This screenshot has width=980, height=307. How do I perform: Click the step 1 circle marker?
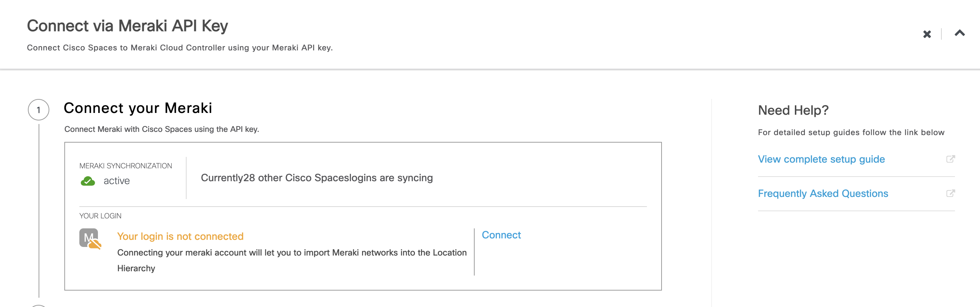[39, 110]
